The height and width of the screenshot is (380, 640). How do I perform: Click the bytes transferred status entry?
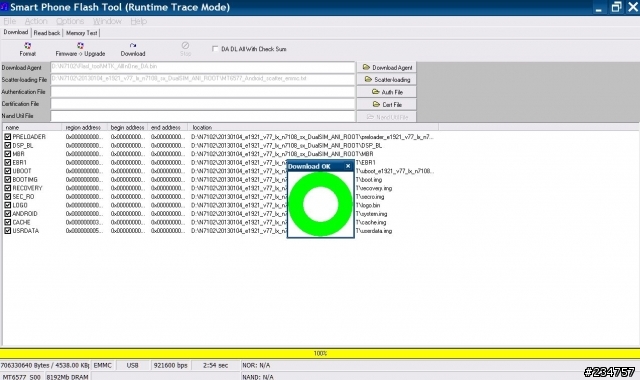click(45, 365)
